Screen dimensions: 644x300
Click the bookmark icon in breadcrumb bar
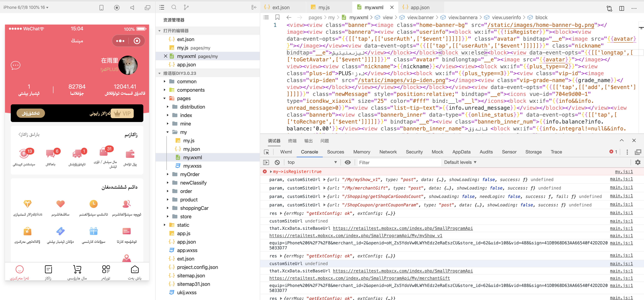(x=277, y=17)
